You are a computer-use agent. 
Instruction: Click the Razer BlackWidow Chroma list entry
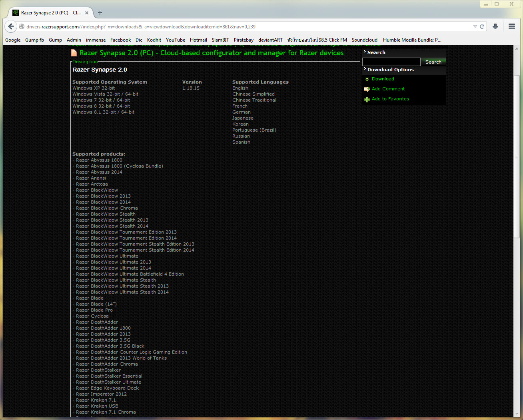point(107,208)
